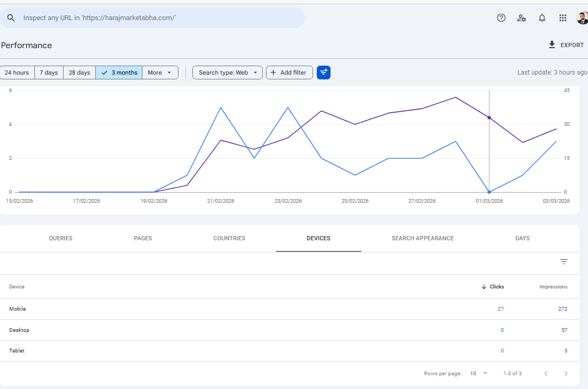Click the '1-3 of 3' pagination text
This screenshot has width=588, height=389.
coord(512,373)
